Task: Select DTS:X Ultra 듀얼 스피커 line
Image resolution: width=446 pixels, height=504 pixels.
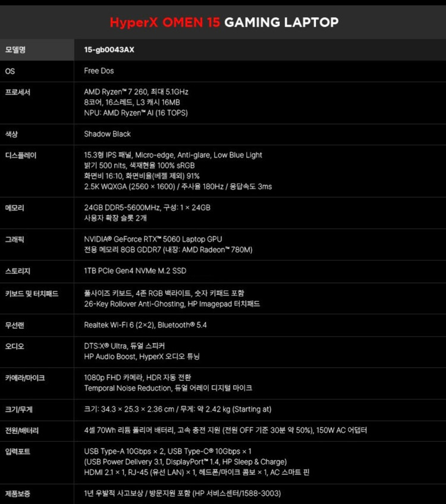Action: click(x=124, y=346)
